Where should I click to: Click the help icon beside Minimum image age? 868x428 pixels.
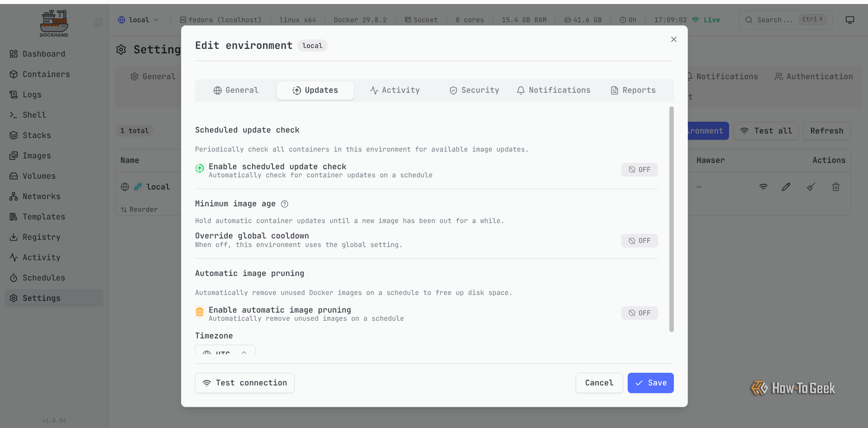tap(285, 204)
